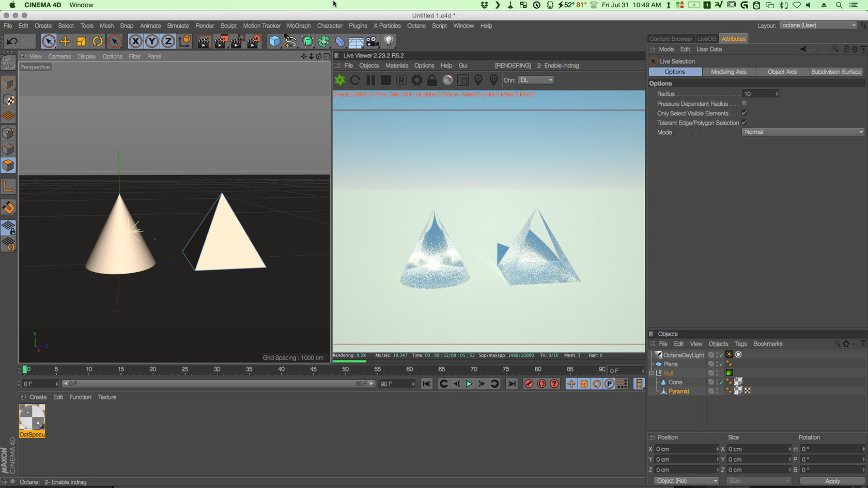Toggle OctaneDayLight enabled checkmark

(x=722, y=355)
